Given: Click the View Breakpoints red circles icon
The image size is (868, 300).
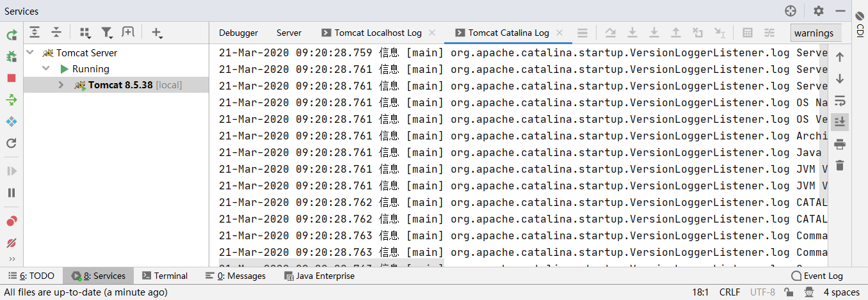Looking at the screenshot, I should coord(12,221).
